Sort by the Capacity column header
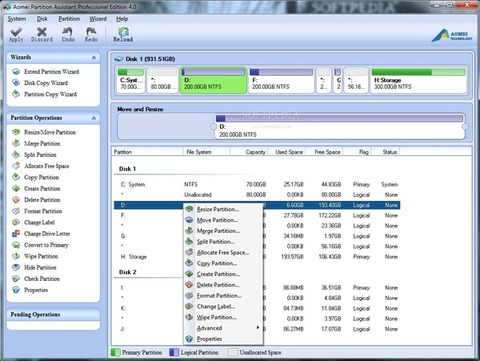 click(255, 152)
